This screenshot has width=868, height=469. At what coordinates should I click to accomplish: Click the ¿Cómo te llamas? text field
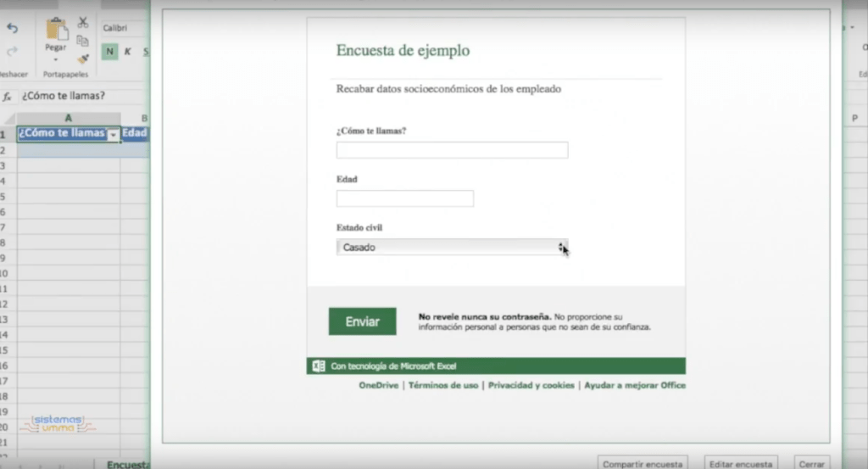pos(452,150)
